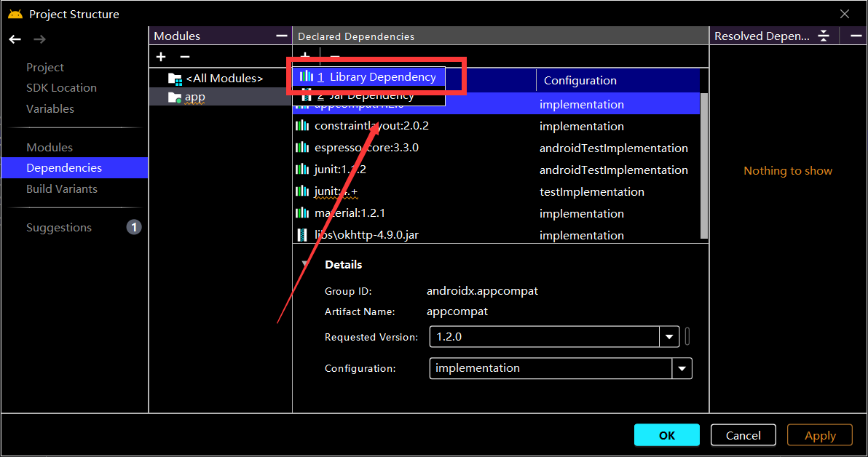
Task: Select libs\okhttp-4.9.0.jar dependency row
Action: (496, 235)
